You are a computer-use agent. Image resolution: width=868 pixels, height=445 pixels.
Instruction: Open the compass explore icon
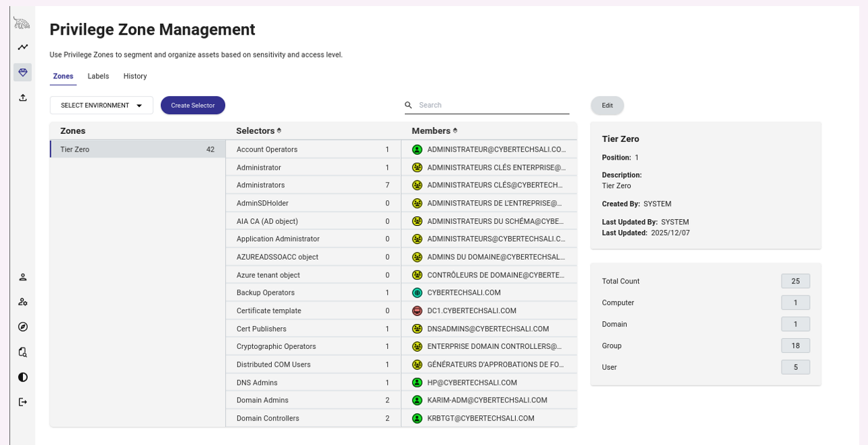tap(23, 327)
